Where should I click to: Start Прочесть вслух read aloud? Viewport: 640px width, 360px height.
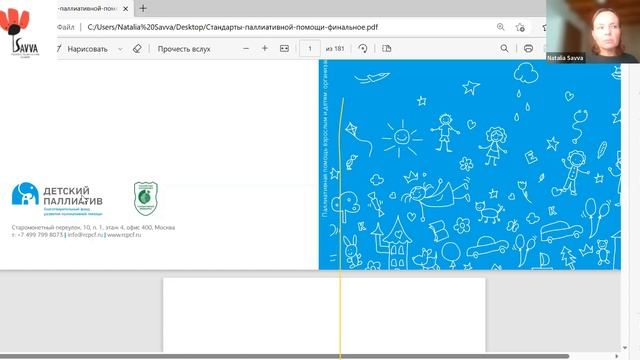184,49
